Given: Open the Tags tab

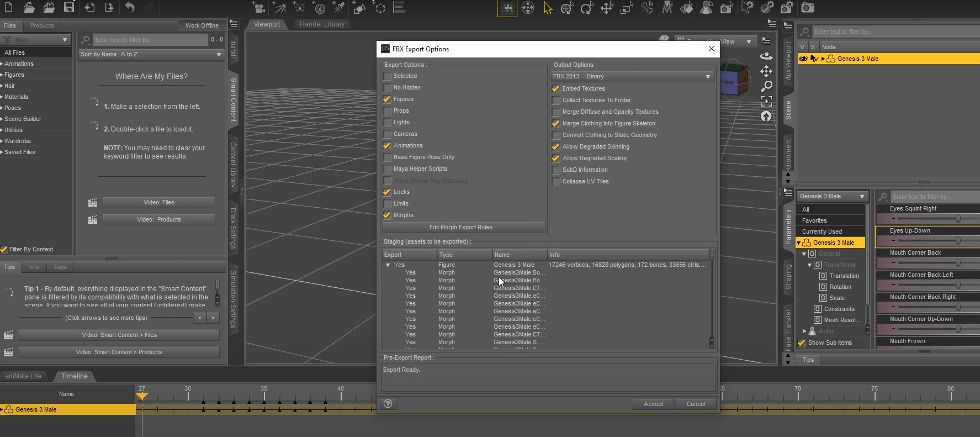Looking at the screenshot, I should pos(60,267).
